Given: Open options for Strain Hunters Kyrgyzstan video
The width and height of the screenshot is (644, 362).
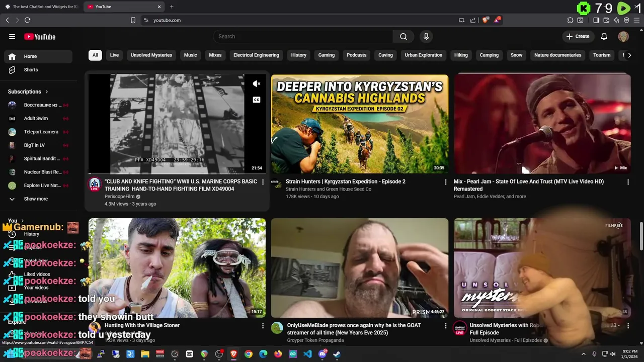Looking at the screenshot, I should click(445, 182).
